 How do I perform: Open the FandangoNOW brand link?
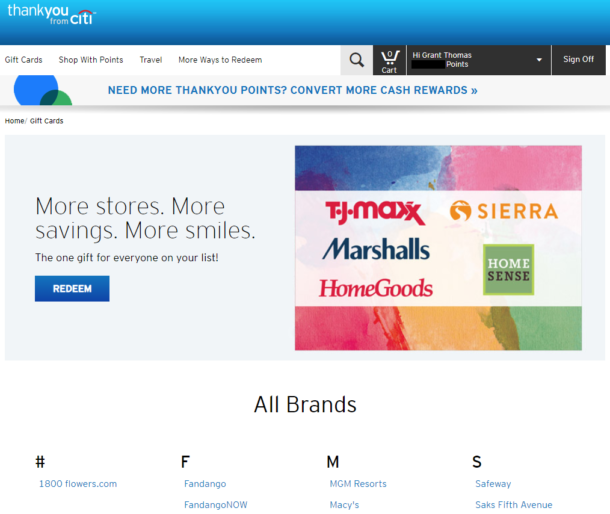point(216,505)
